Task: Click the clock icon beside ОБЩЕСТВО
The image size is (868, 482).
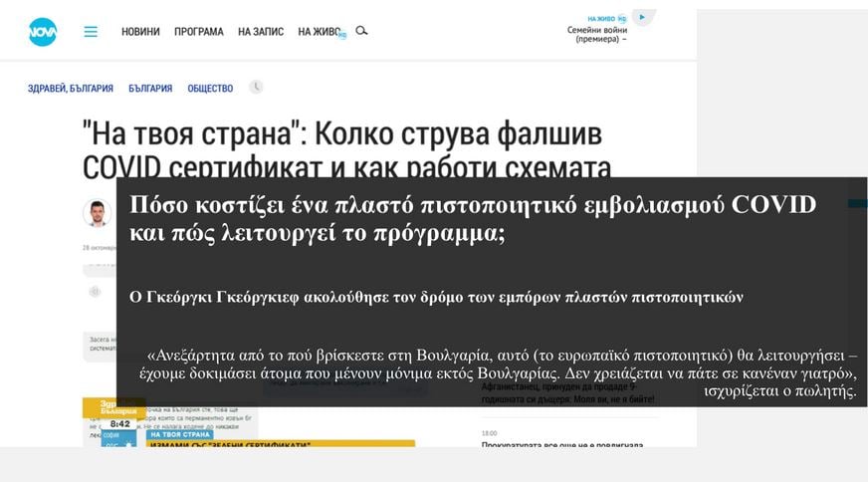Action: click(256, 87)
